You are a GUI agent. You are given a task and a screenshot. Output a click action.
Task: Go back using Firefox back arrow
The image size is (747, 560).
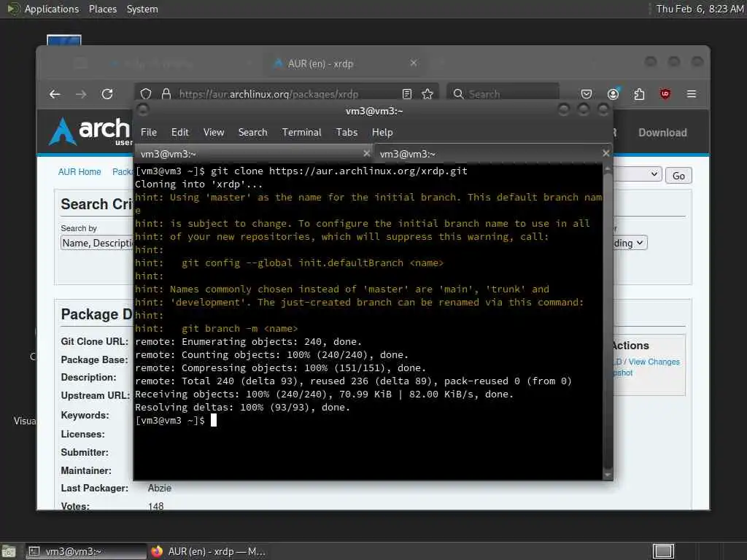click(55, 94)
